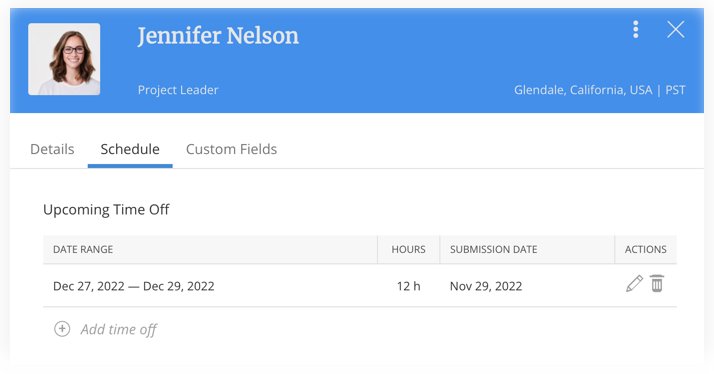Delete the Dec 27 time off entry
714x374 pixels.
657,284
